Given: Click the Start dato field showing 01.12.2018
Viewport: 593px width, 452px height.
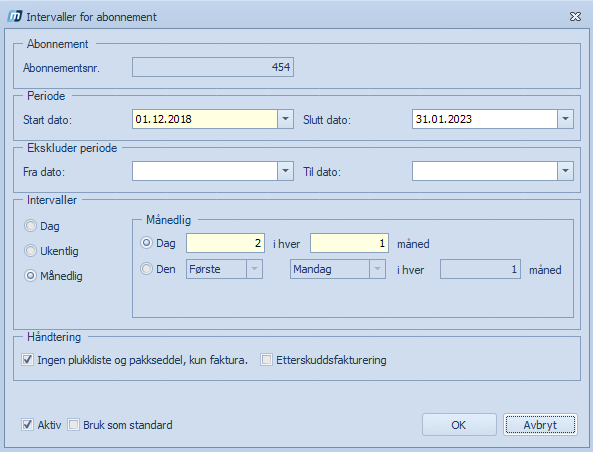Looking at the screenshot, I should pyautogui.click(x=205, y=119).
